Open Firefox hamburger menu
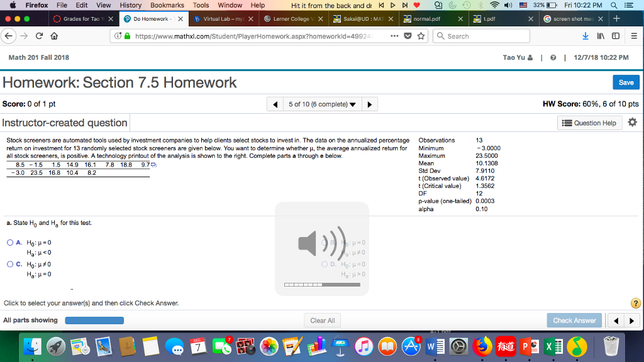 coord(634,36)
